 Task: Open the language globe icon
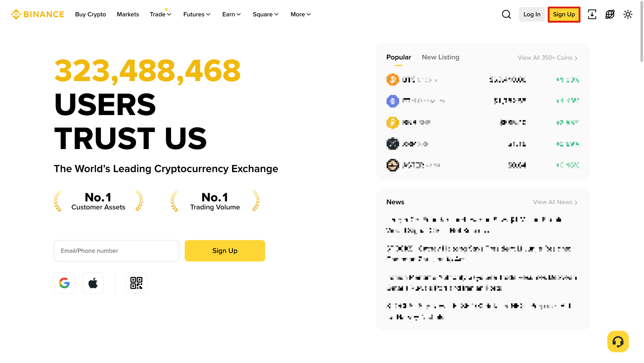[x=610, y=14]
